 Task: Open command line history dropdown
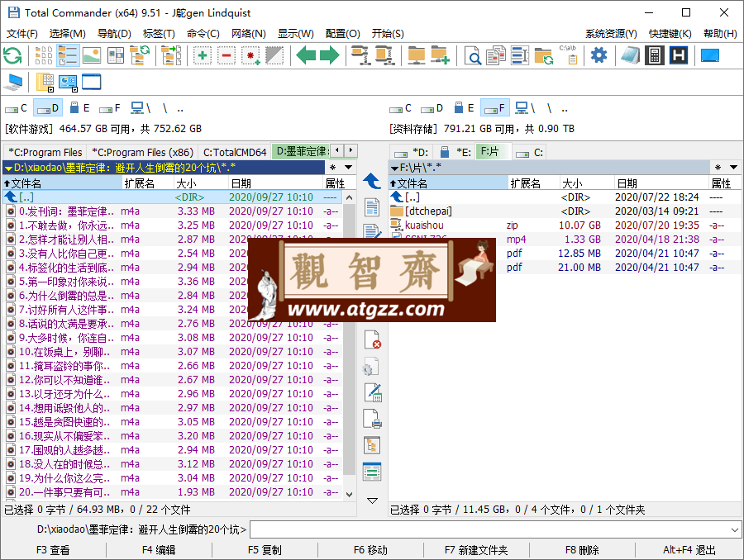coord(735,529)
